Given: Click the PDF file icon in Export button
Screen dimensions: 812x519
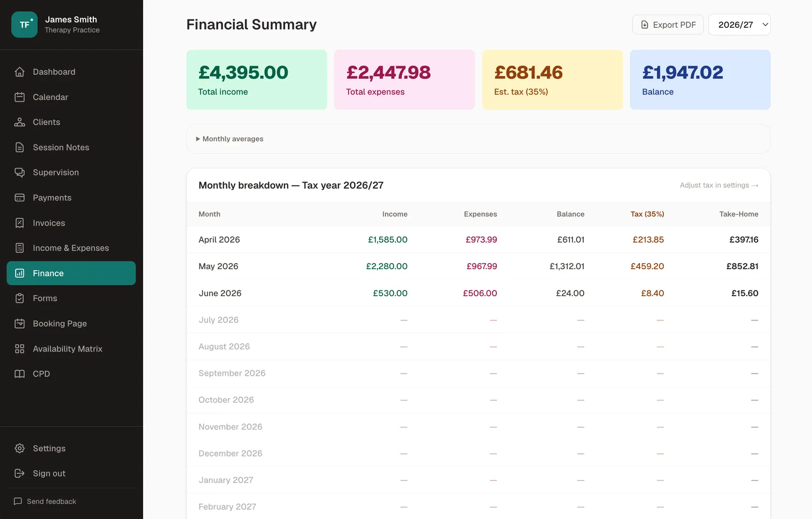Looking at the screenshot, I should tap(645, 25).
